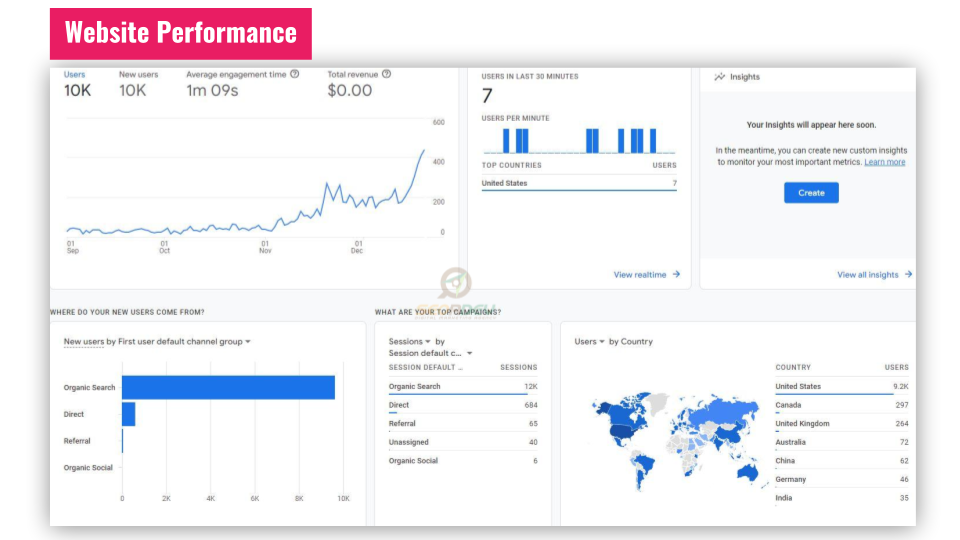960x540 pixels.
Task: Select Unassigned row showing 40 sessions
Action: [463, 442]
